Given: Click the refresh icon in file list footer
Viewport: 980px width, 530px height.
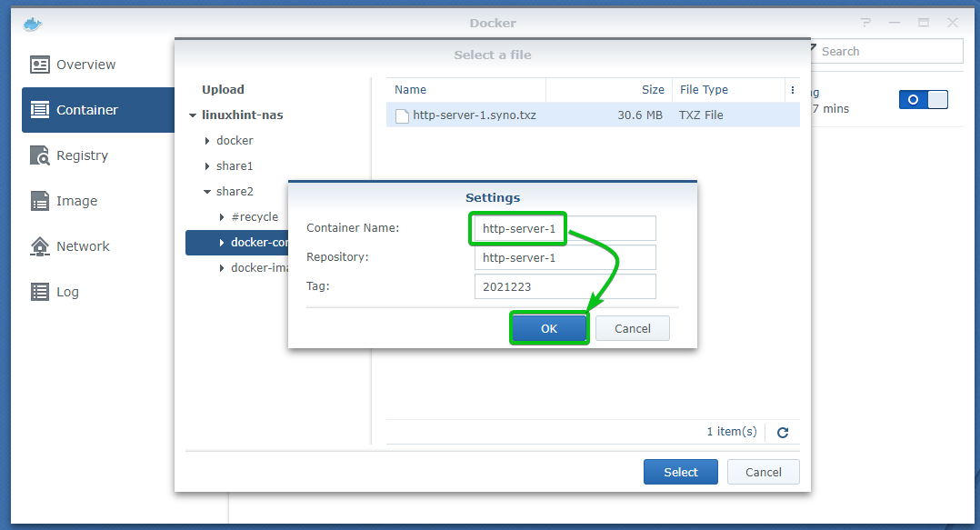Looking at the screenshot, I should pyautogui.click(x=783, y=432).
